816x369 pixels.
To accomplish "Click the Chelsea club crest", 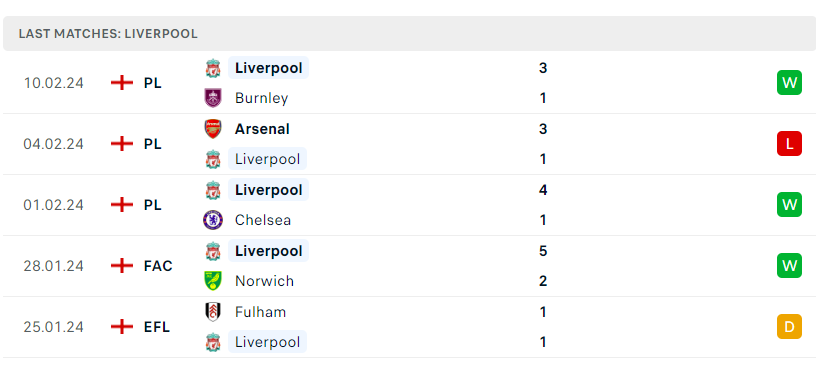I will tap(213, 220).
